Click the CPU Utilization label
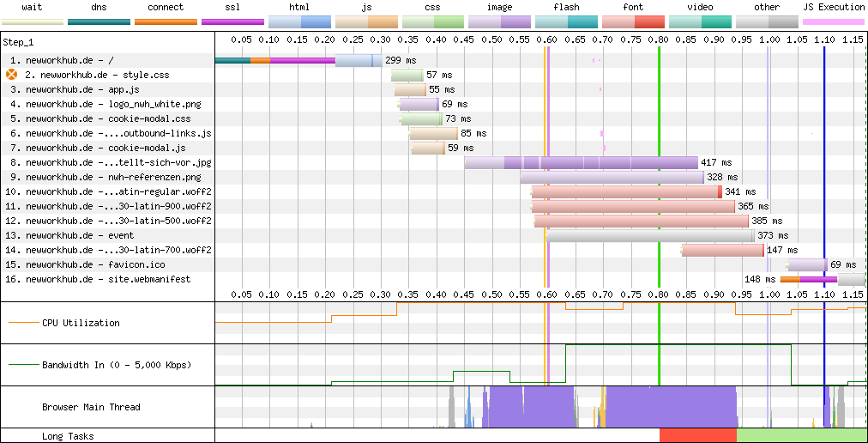This screenshot has width=868, height=443. [x=81, y=323]
